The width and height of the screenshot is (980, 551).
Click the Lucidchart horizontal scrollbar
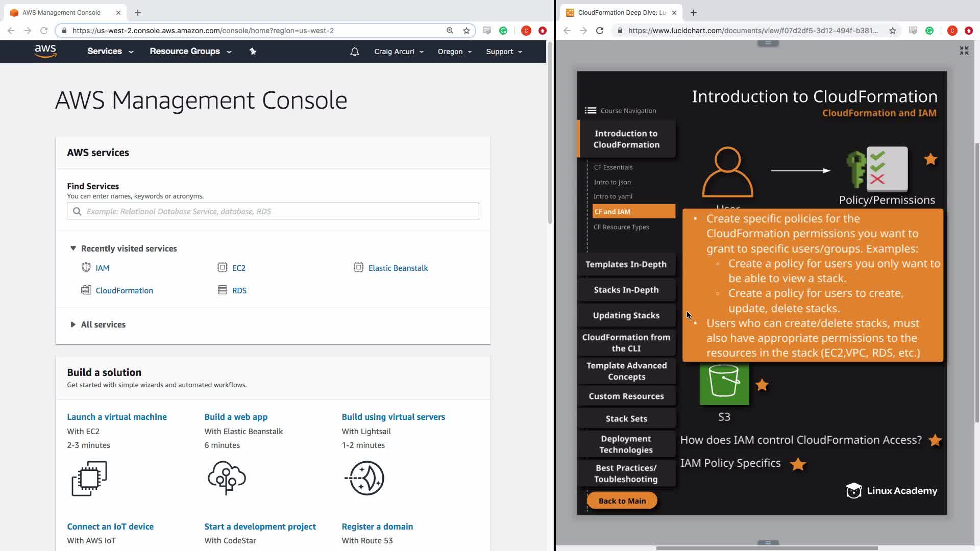coord(767,548)
